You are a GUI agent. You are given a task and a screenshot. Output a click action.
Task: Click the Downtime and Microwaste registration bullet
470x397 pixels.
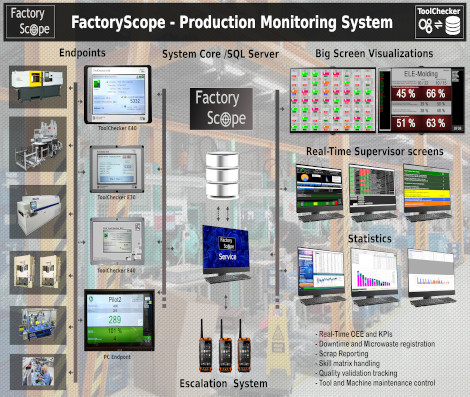[375, 344]
